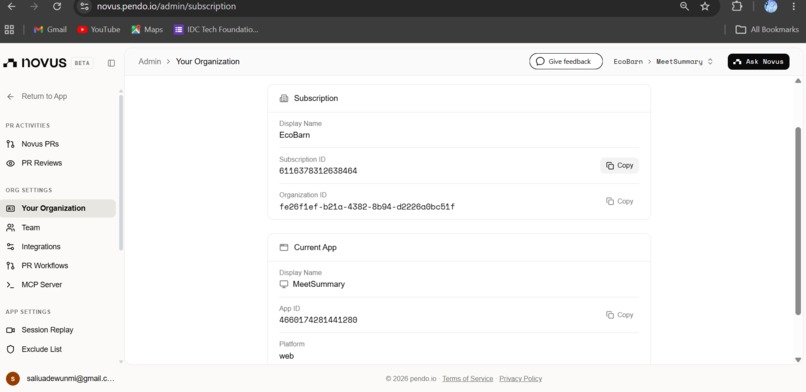The image size is (806, 392).
Task: Open the Novus PRs page
Action: pyautogui.click(x=40, y=144)
